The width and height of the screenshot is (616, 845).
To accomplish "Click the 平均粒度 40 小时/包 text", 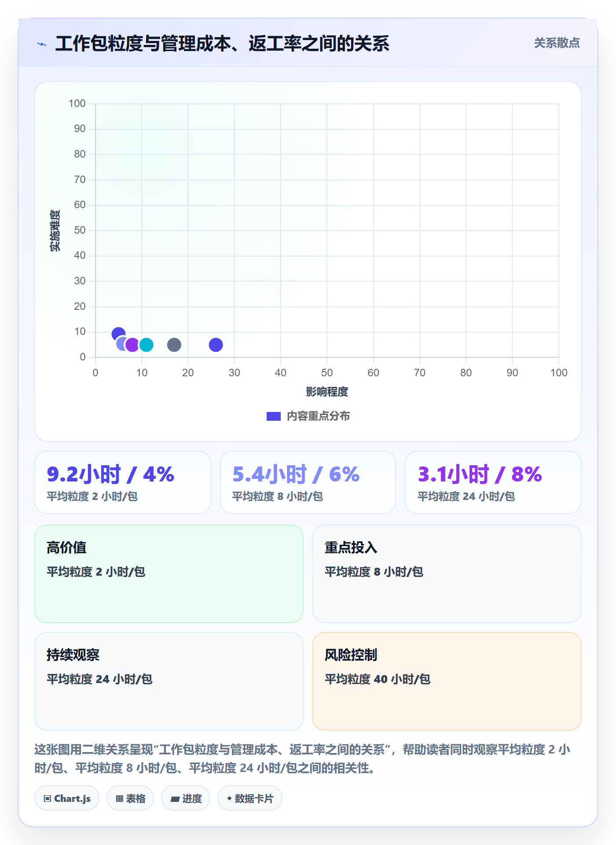I will pyautogui.click(x=378, y=679).
